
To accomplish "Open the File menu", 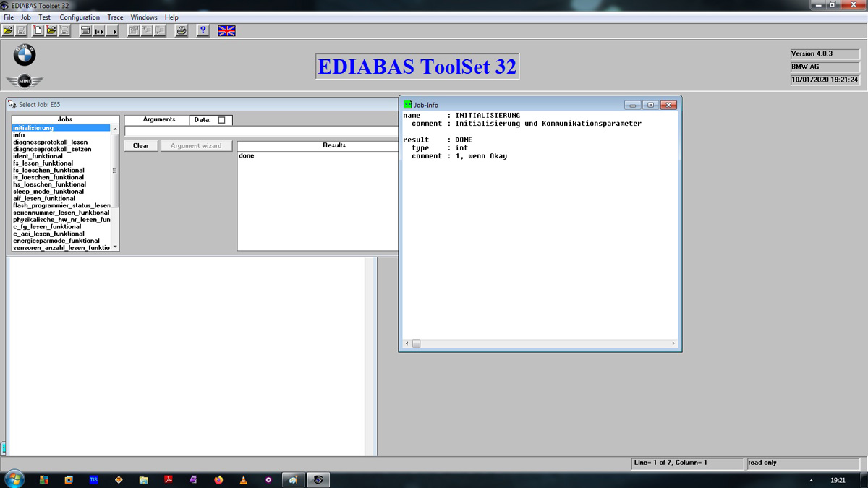I will [x=9, y=17].
